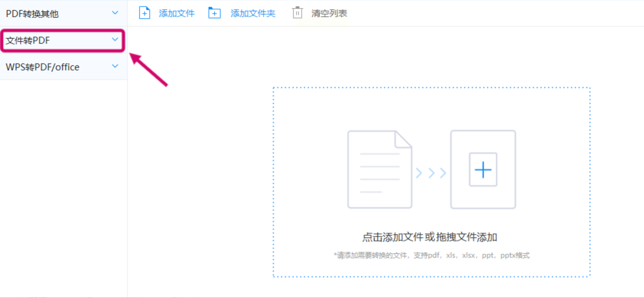Screen dimensions: 644x298
Task: Click the 添加文件 label in toolbar
Action: (177, 13)
